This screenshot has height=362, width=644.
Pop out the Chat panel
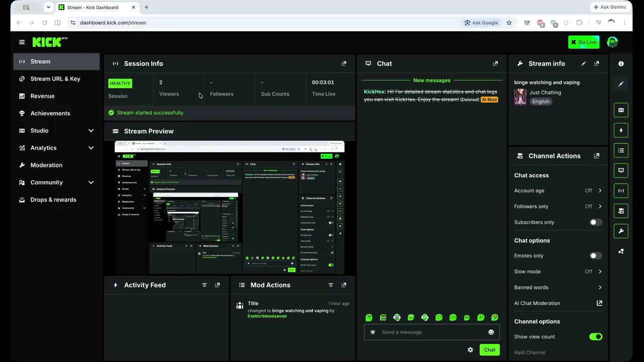(x=495, y=64)
